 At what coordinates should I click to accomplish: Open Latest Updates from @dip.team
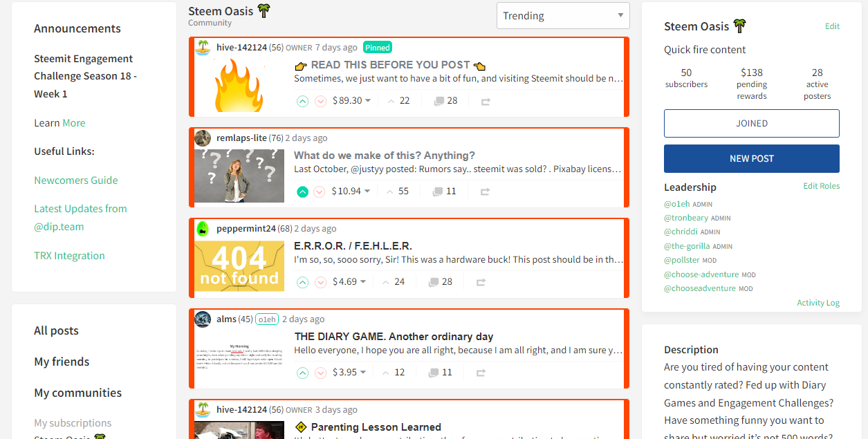(80, 218)
